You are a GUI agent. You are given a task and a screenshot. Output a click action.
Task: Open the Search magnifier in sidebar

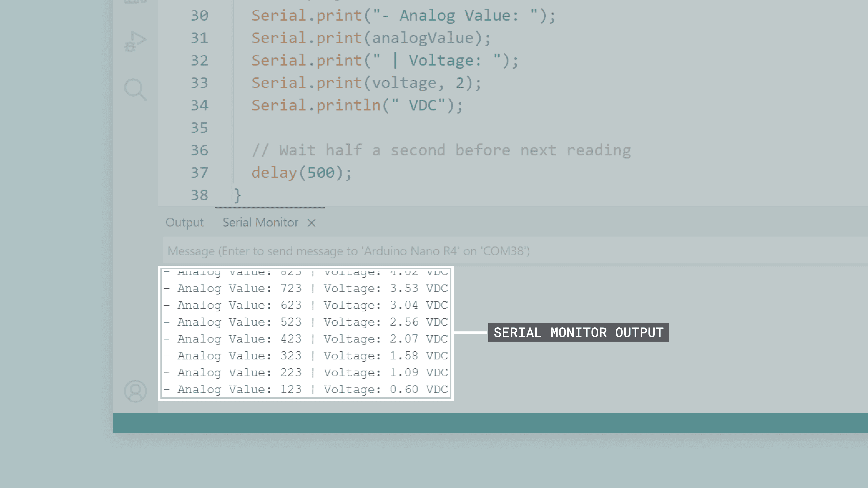[x=135, y=89]
